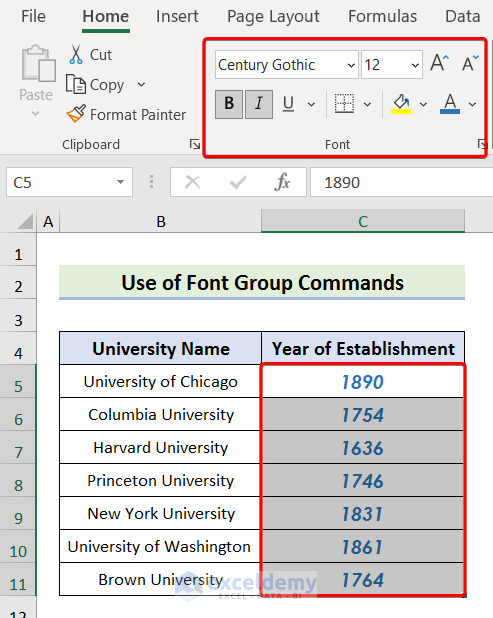
Task: Select the New York University cell
Action: pyautogui.click(x=160, y=513)
